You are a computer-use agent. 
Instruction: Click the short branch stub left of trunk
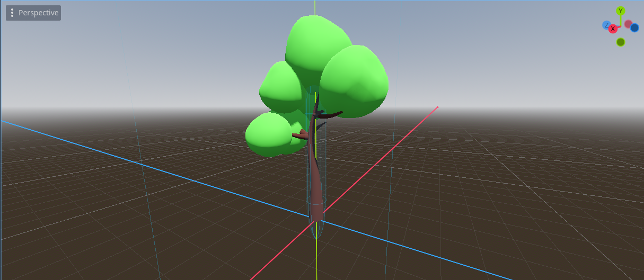click(298, 135)
